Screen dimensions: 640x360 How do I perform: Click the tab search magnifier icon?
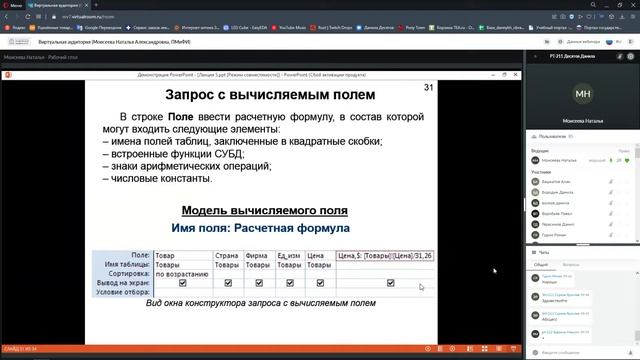(593, 5)
